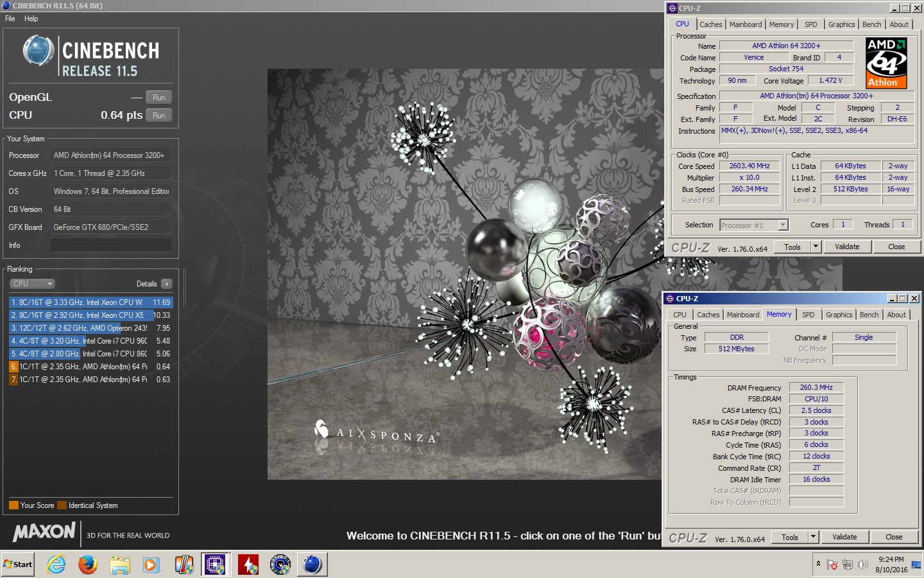924x578 pixels.
Task: Expand Tools dropdown arrow in top CPU-Z
Action: [x=816, y=247]
